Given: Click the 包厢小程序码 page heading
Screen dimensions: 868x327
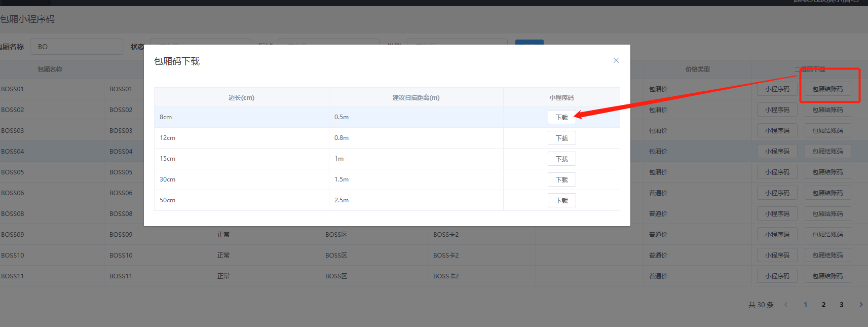Looking at the screenshot, I should [x=27, y=19].
